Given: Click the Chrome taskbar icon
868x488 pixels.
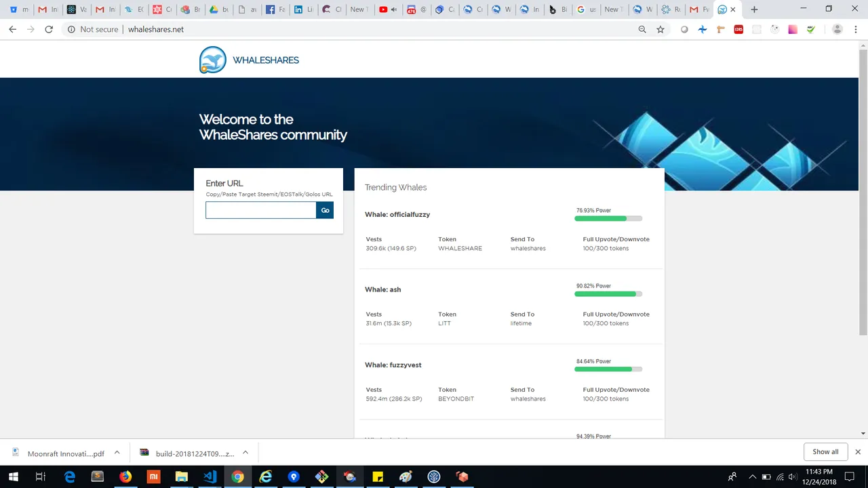Looking at the screenshot, I should [x=237, y=476].
